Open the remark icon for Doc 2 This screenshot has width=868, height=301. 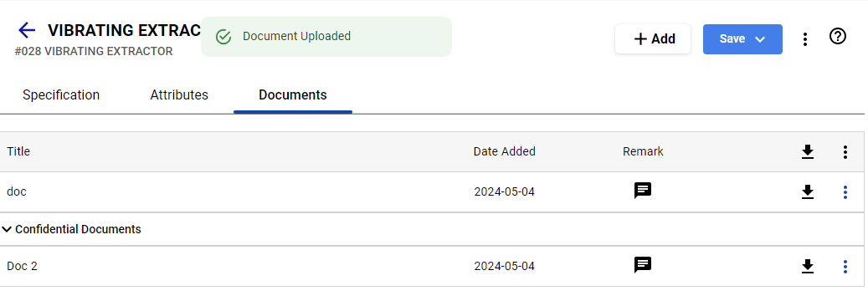[643, 266]
